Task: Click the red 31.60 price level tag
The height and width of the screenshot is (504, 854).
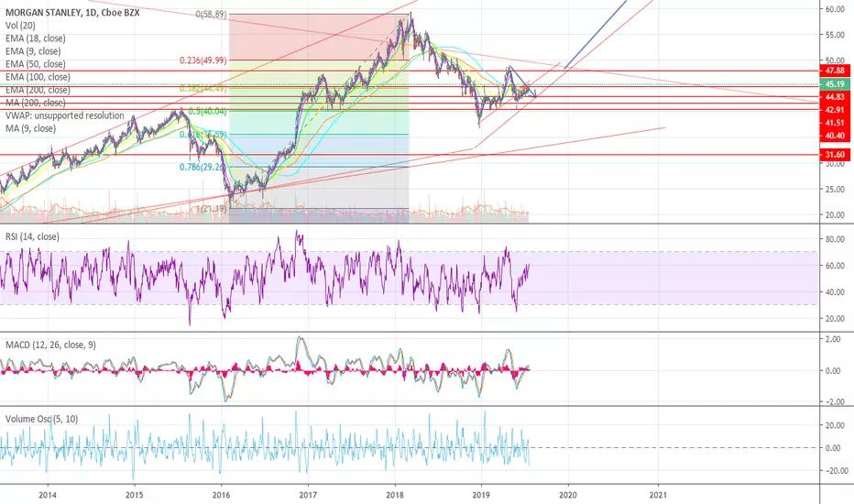Action: click(x=835, y=155)
